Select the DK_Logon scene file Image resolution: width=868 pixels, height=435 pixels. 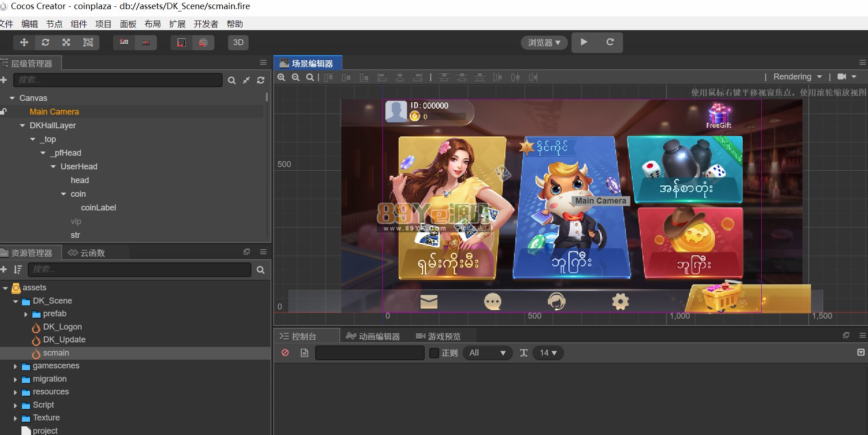62,327
